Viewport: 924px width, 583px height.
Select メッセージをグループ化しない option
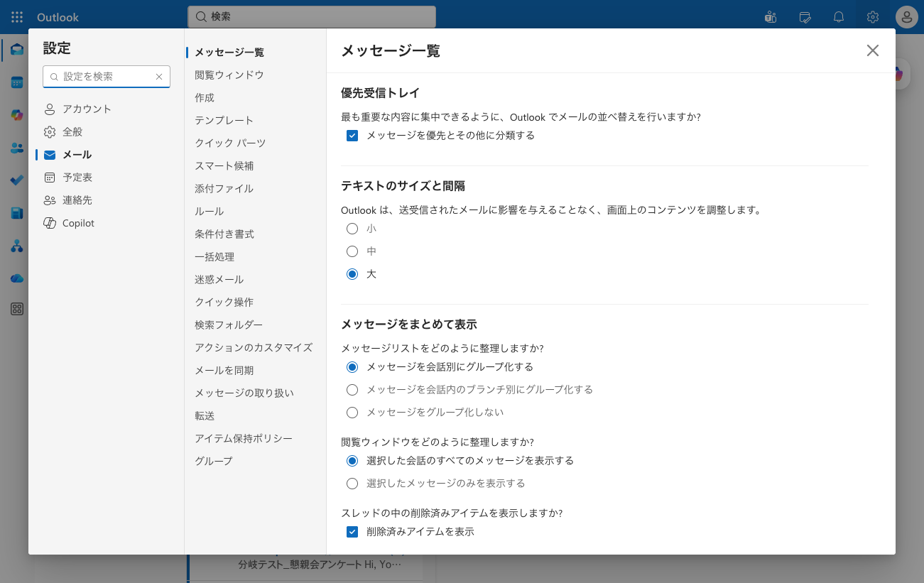352,412
